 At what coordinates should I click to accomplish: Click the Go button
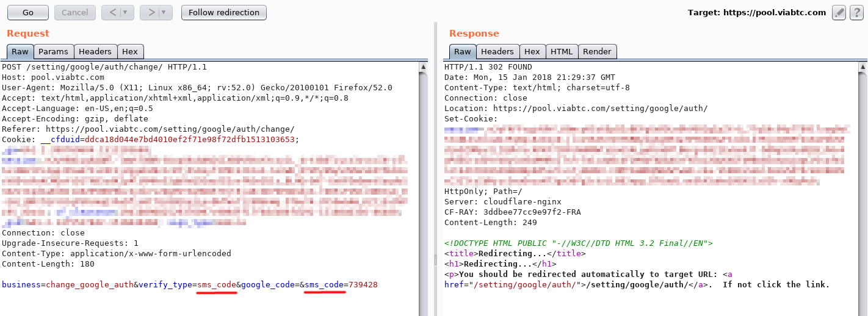click(27, 12)
